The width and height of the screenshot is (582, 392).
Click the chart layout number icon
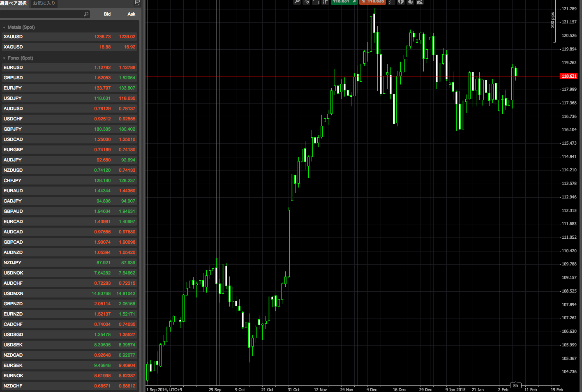click(316, 2)
